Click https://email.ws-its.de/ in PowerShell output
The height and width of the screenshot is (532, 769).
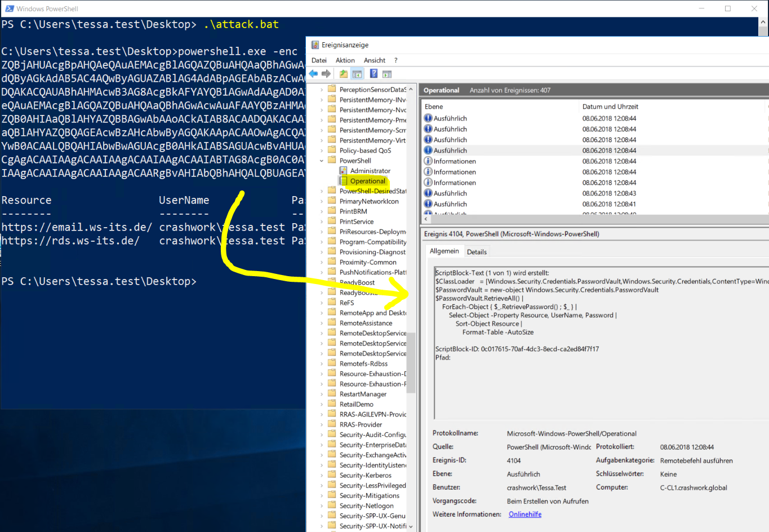(x=77, y=227)
